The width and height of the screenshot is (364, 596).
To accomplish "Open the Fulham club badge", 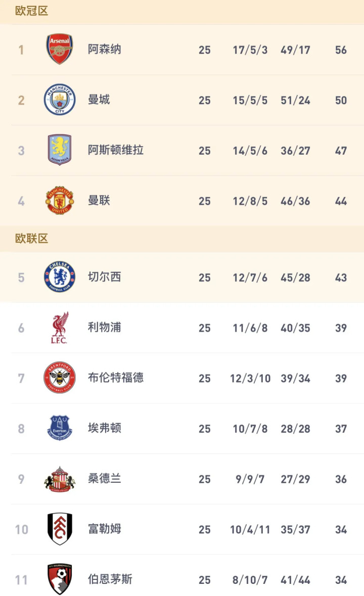I will [x=60, y=529].
